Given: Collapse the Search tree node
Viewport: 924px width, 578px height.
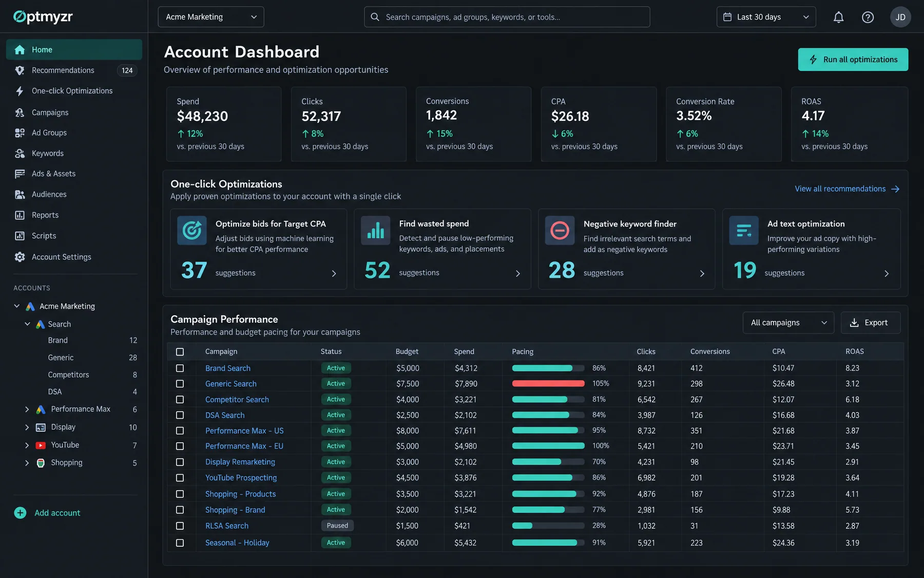Looking at the screenshot, I should (x=27, y=324).
